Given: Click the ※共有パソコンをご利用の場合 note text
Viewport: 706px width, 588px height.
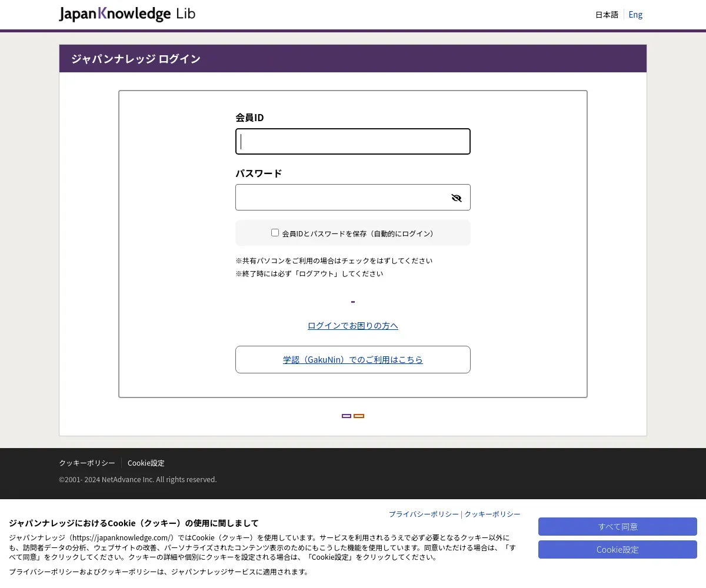Looking at the screenshot, I should (x=334, y=261).
